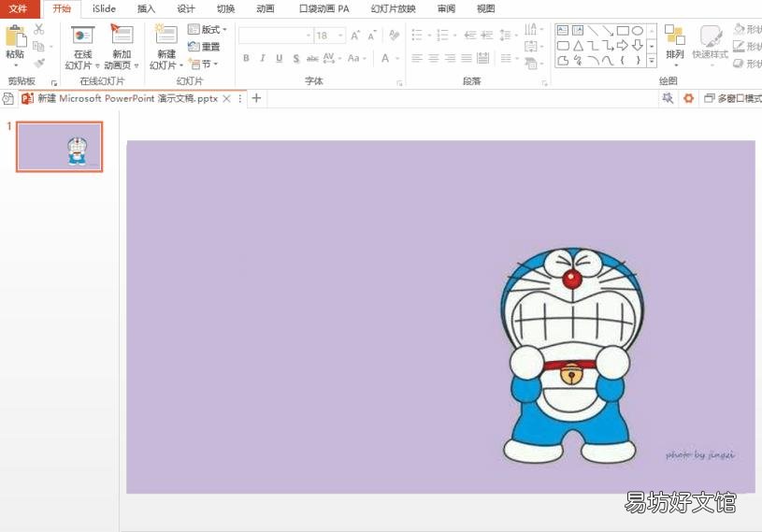Toggle center text alignment
Viewport: 762px width, 532px height.
434,58
